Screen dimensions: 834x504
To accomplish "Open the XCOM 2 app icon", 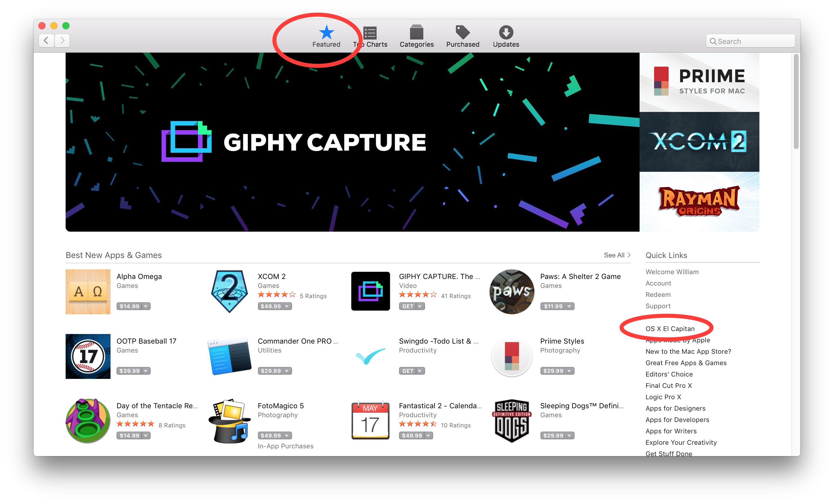I will coord(229,292).
